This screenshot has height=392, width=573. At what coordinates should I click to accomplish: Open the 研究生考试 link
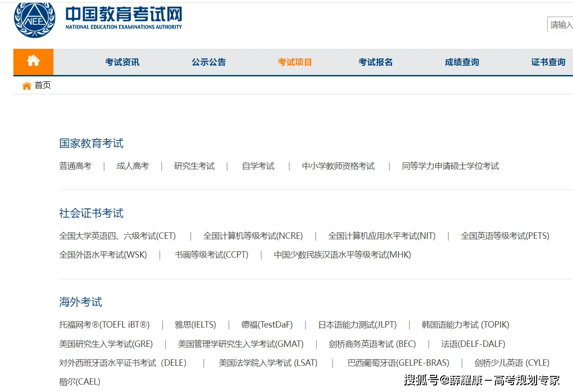[194, 166]
